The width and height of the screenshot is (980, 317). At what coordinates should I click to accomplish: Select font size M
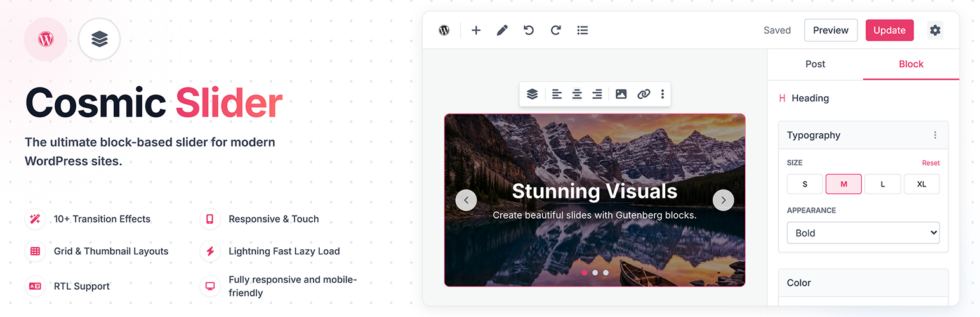(844, 184)
